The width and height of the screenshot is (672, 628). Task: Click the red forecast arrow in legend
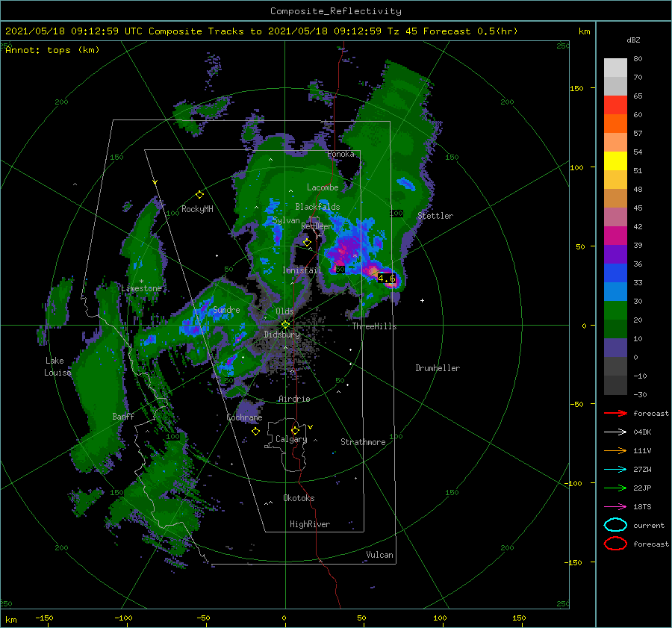pos(615,413)
